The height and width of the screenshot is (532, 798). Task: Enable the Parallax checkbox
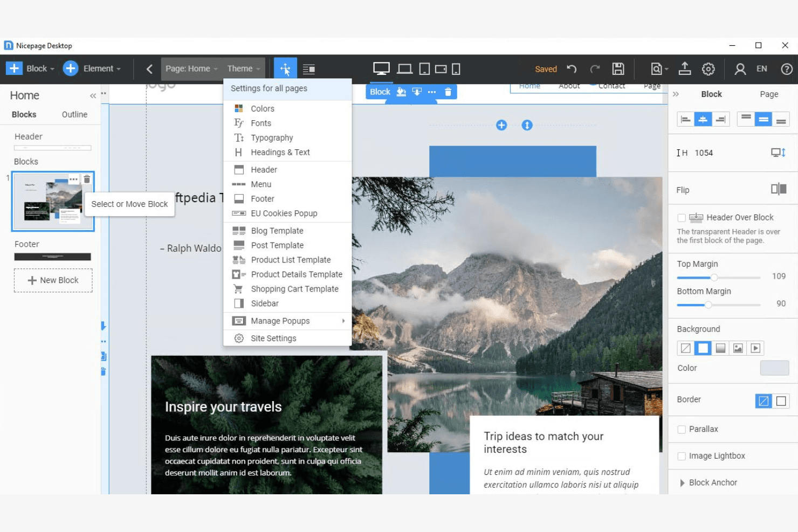pos(682,430)
